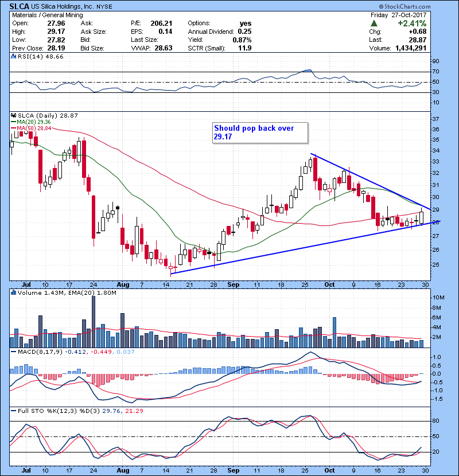Screen dimensions: 459x476
Task: Click the Annual Dividend value 0.25
Action: click(244, 32)
